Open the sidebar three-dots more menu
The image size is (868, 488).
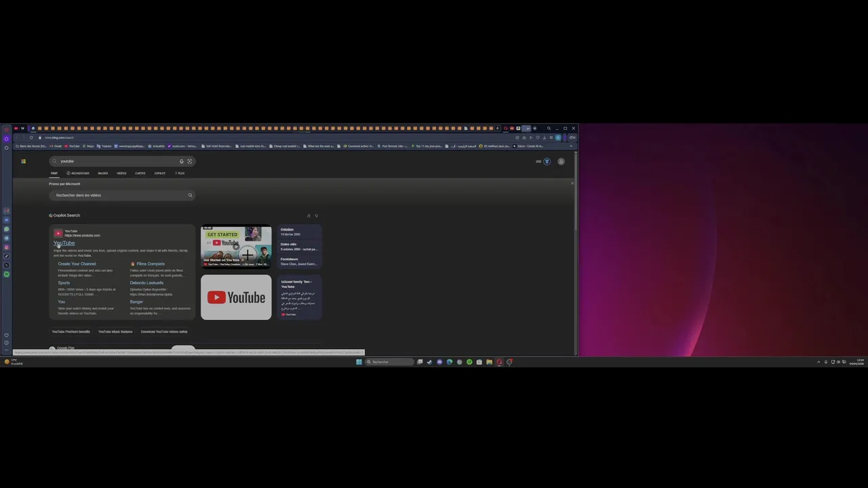click(x=7, y=350)
